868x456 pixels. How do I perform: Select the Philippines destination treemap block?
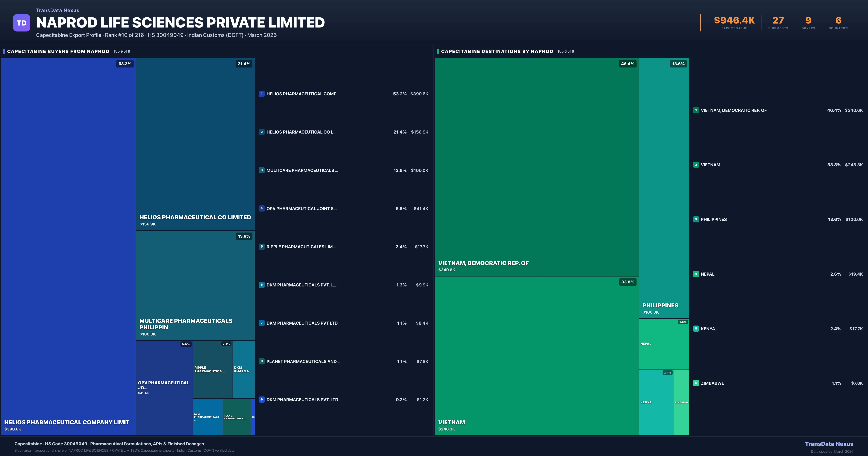pyautogui.click(x=664, y=188)
